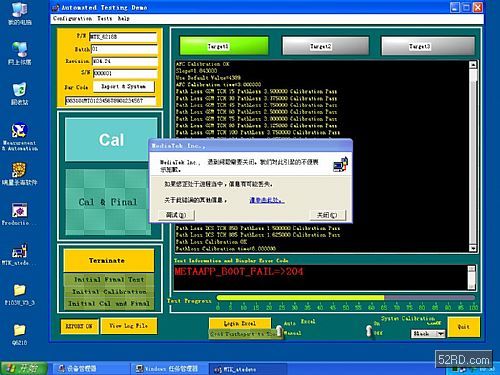The height and width of the screenshot is (375, 500).
Task: Click the Report & System button
Action: [x=124, y=87]
